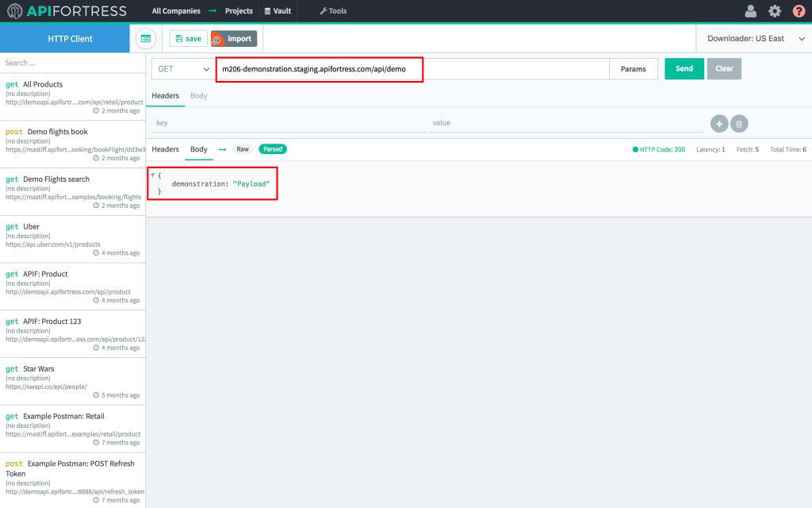
Task: Click the Postman import button
Action: [x=234, y=38]
